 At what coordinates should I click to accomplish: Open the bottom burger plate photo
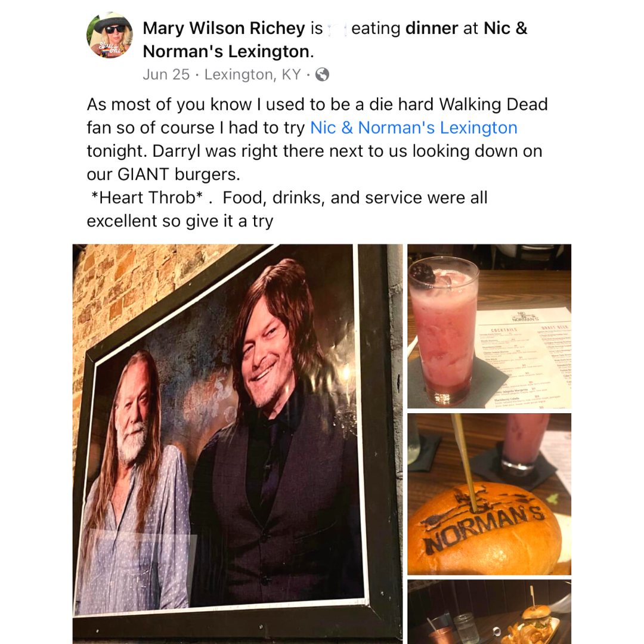coord(489,612)
